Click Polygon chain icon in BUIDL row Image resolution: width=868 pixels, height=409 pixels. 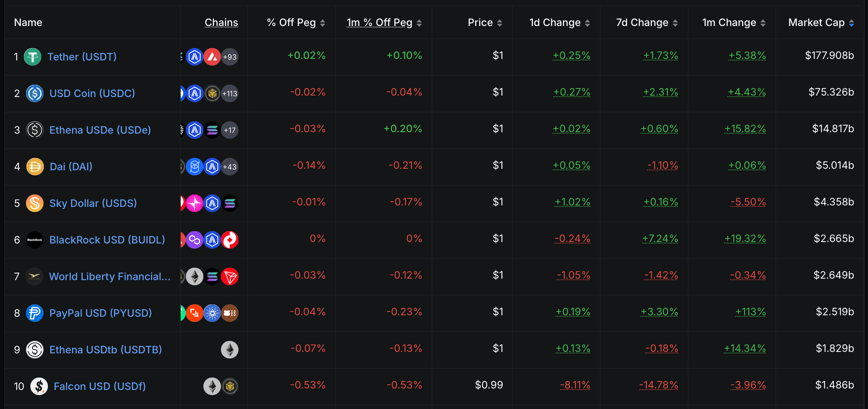pos(195,240)
